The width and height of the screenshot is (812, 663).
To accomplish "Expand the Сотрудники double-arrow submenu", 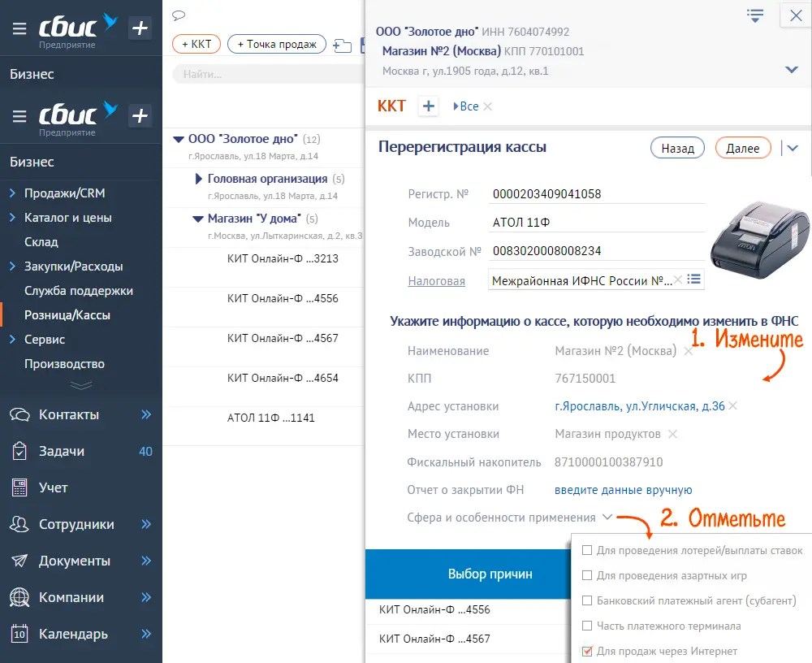I will 146,524.
